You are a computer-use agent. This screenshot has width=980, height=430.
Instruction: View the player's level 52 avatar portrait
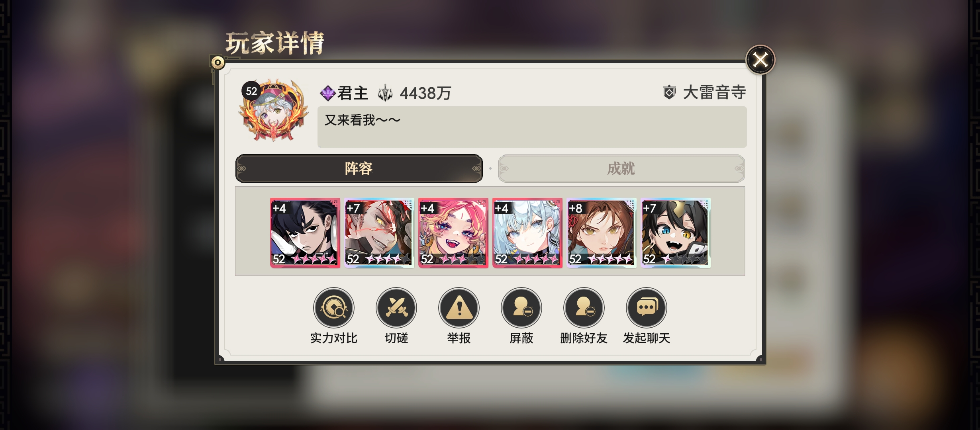click(x=273, y=110)
